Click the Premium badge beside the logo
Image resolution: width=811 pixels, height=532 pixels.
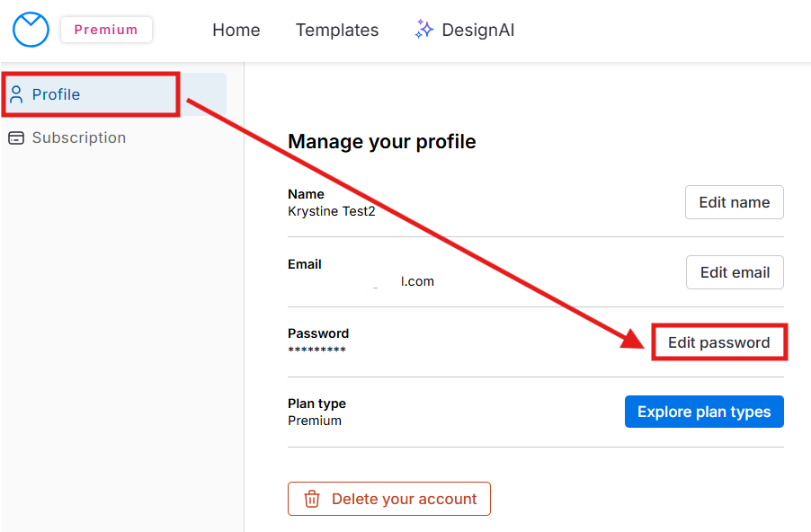pos(106,30)
